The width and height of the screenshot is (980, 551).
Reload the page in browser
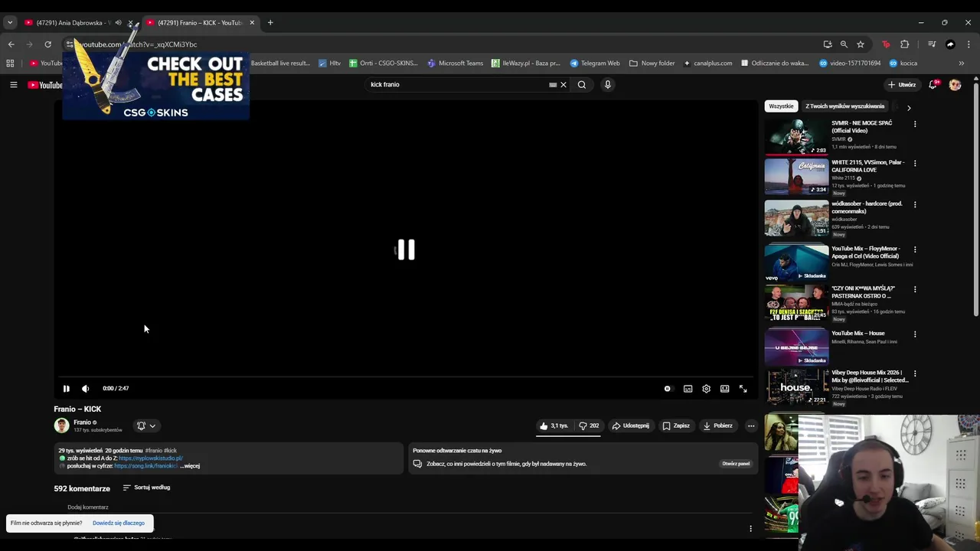47,44
